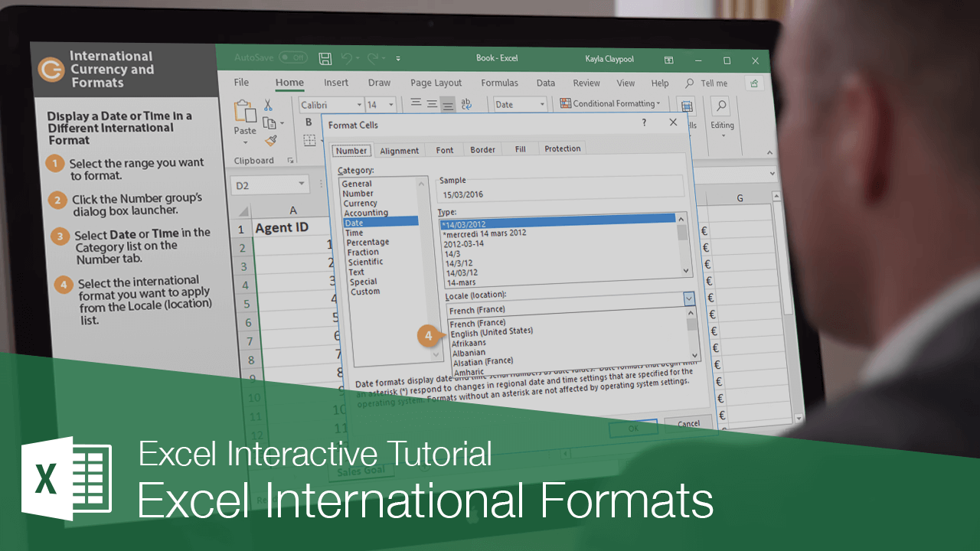This screenshot has height=551, width=980.
Task: Apply Bold formatting
Action: pos(309,122)
